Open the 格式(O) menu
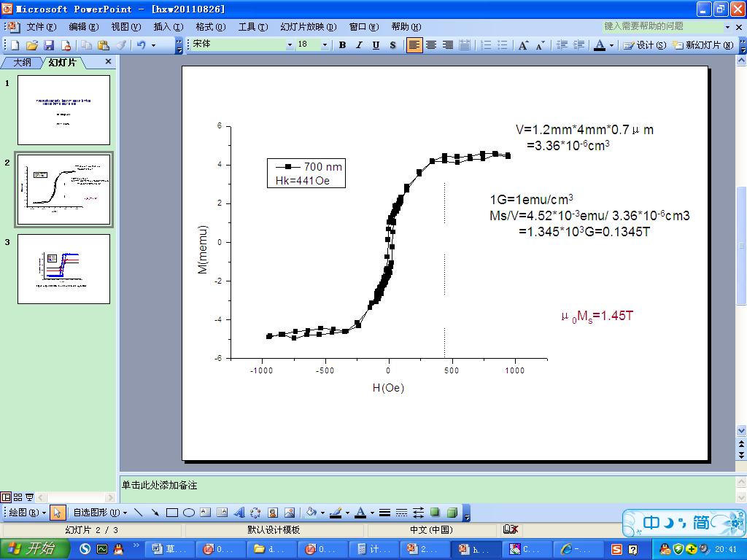 (x=211, y=27)
